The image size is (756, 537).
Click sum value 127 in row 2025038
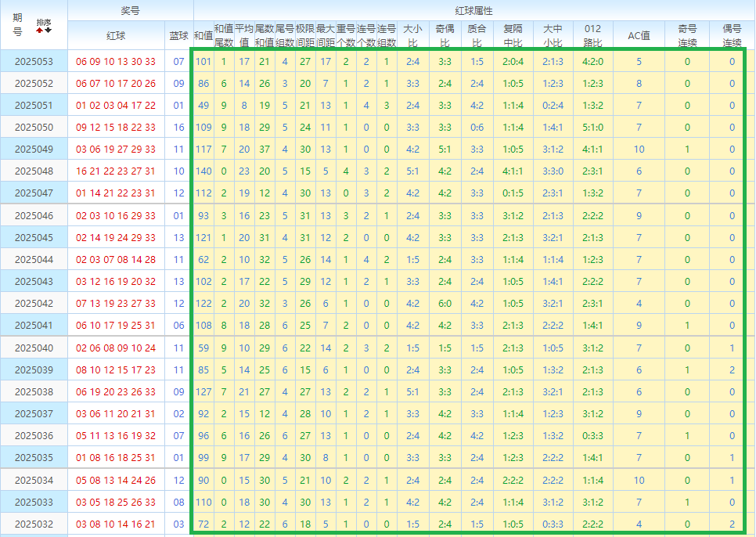tap(203, 392)
